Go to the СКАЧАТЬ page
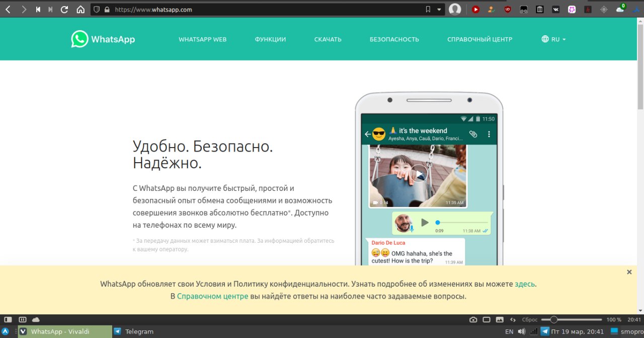The height and width of the screenshot is (338, 644). [x=328, y=39]
